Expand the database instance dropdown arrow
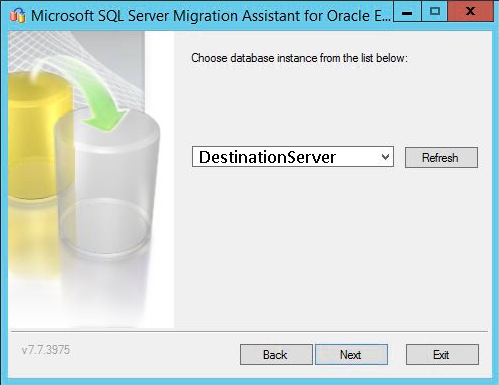The image size is (499, 385). tap(386, 157)
